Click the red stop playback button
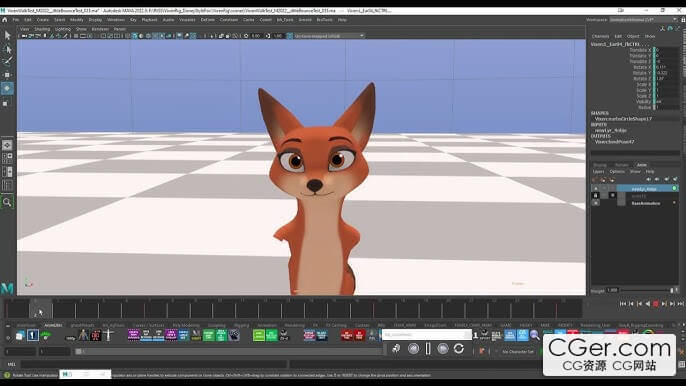 [656, 304]
